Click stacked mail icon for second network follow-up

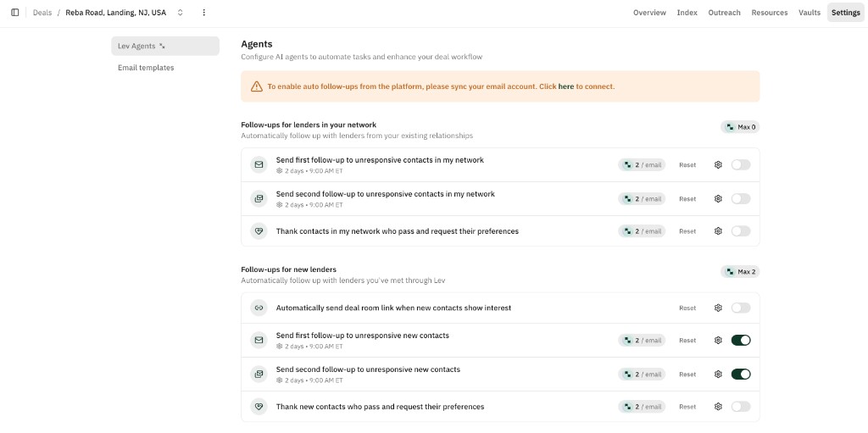click(x=259, y=198)
